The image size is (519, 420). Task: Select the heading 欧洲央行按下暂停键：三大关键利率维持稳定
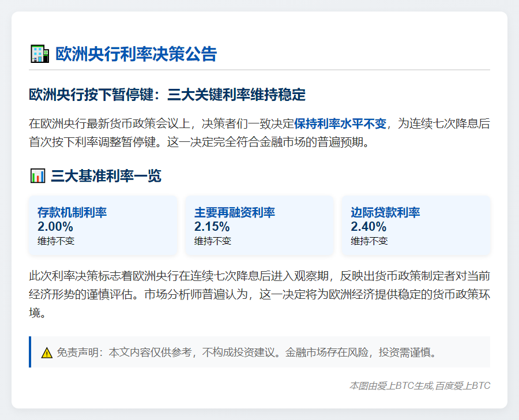pyautogui.click(x=167, y=95)
